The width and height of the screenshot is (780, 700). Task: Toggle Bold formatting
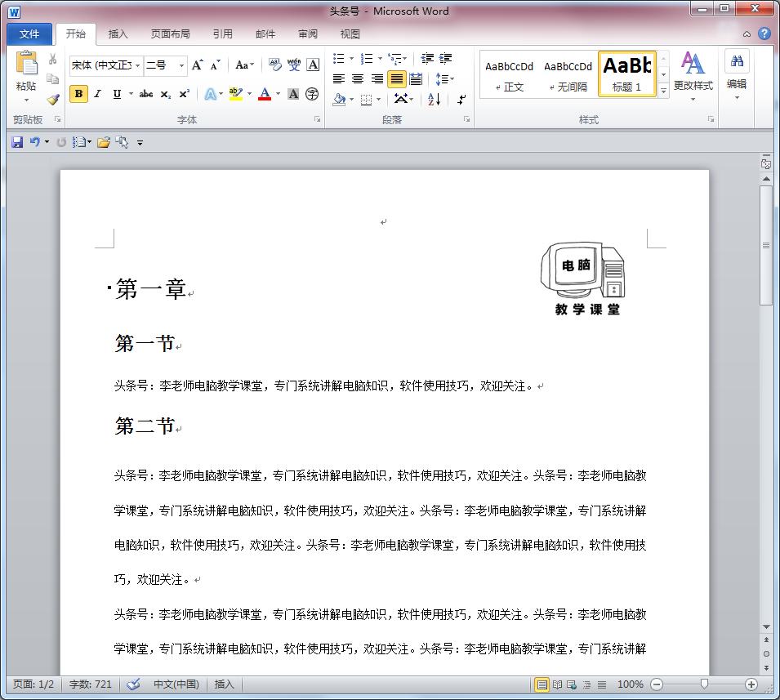point(76,93)
